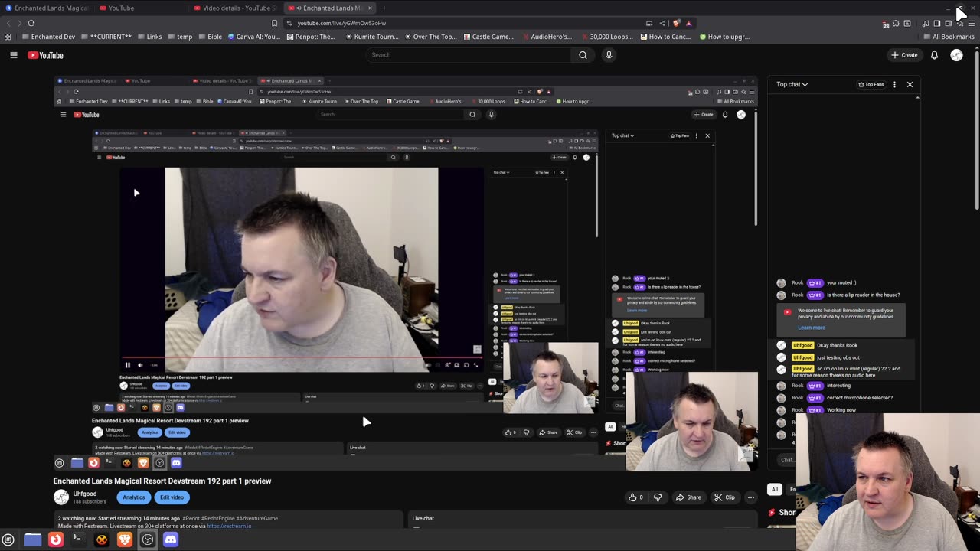This screenshot has height=551, width=980.
Task: Click the outer live chat message input
Action: pos(787,460)
